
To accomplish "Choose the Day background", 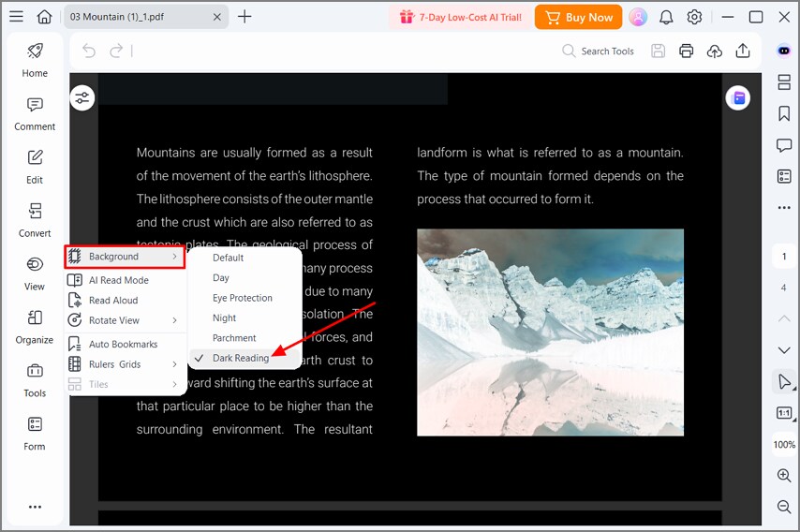I will [x=244, y=277].
